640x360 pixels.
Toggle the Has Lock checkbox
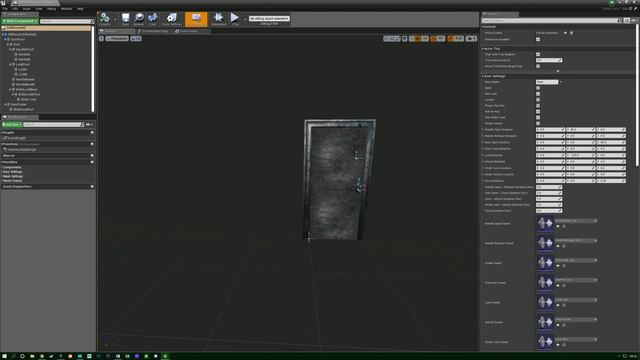point(538,94)
